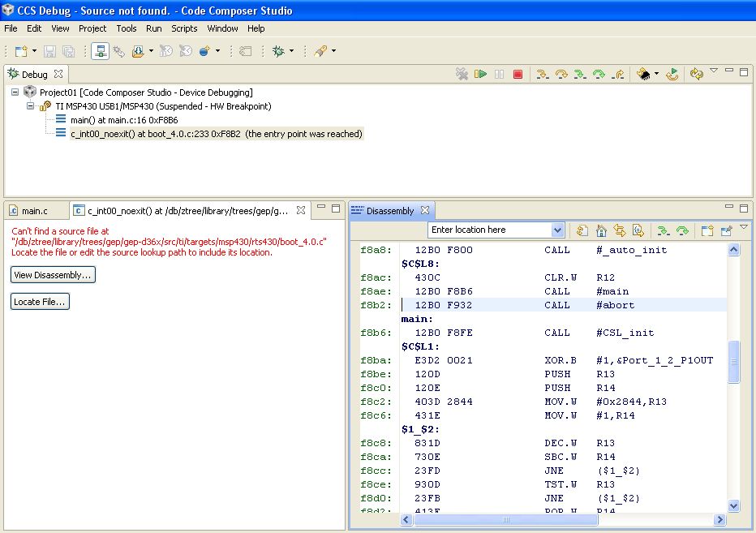Toggle the debug target view icon in main toolbar
The image size is (756, 533).
click(x=101, y=51)
